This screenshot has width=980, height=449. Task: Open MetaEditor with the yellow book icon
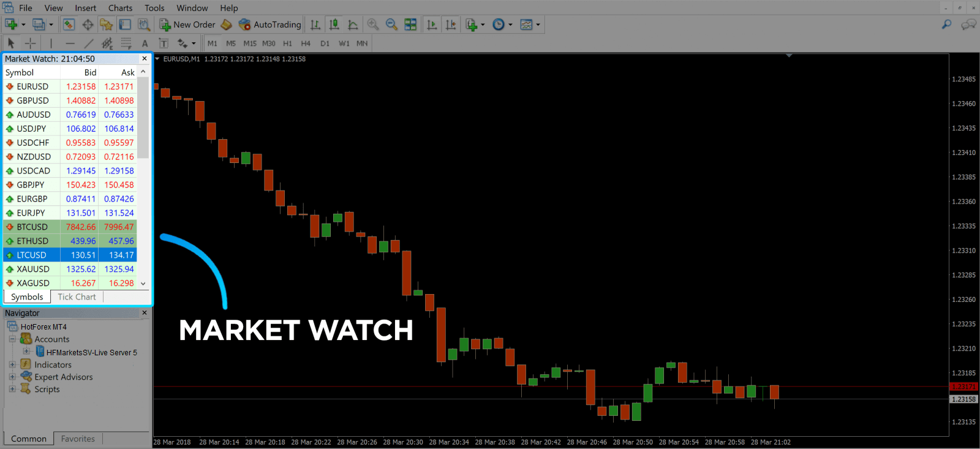(227, 25)
